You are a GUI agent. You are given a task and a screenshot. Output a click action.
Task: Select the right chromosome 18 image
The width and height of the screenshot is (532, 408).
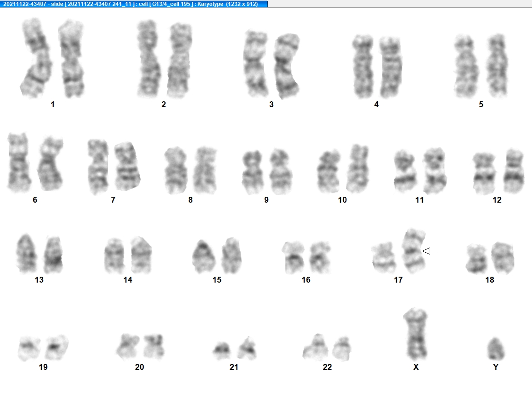click(x=503, y=258)
